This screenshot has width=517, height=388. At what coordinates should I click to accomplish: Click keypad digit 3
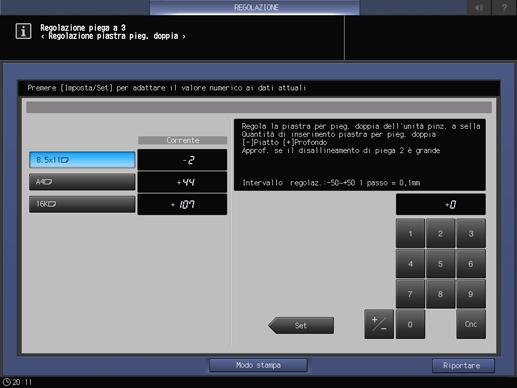(x=471, y=233)
